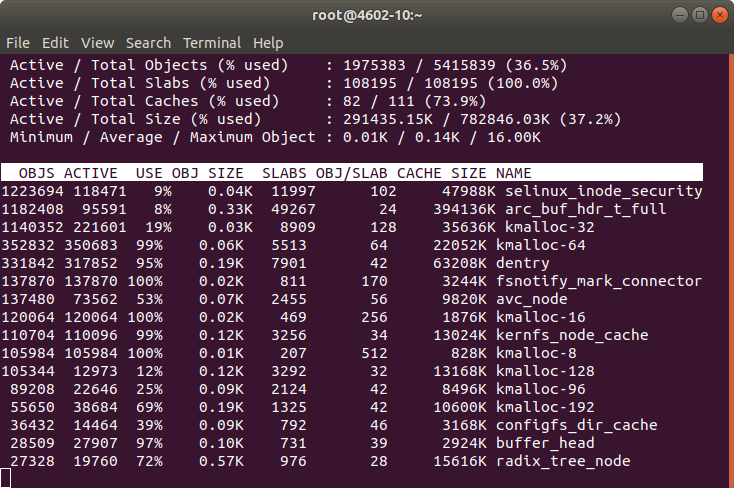The width and height of the screenshot is (734, 488).
Task: Select the kmalloc-192 cache name
Action: (x=545, y=407)
